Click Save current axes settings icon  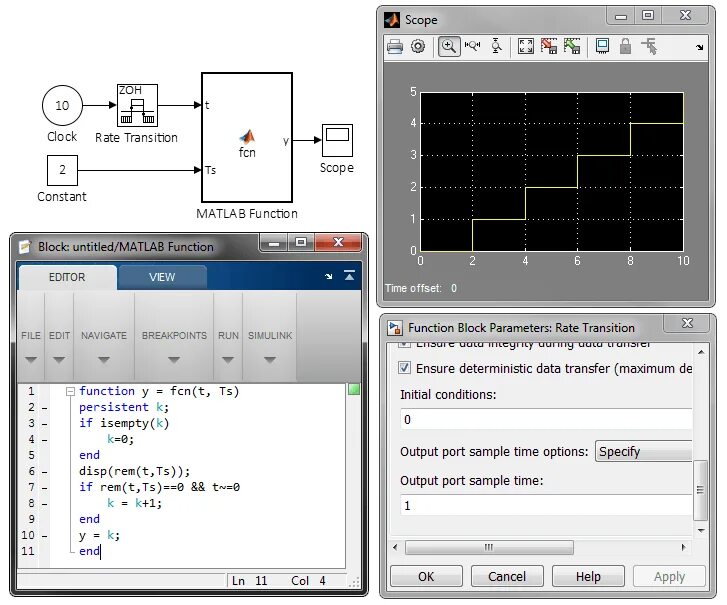[x=549, y=46]
